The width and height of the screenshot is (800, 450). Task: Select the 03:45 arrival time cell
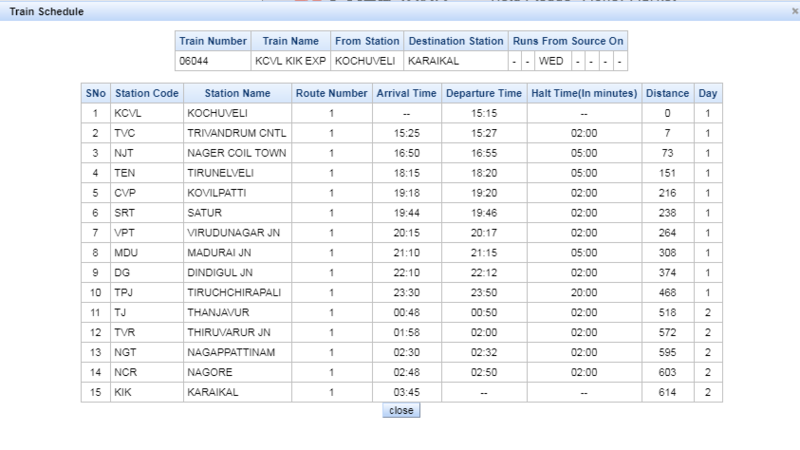[405, 393]
